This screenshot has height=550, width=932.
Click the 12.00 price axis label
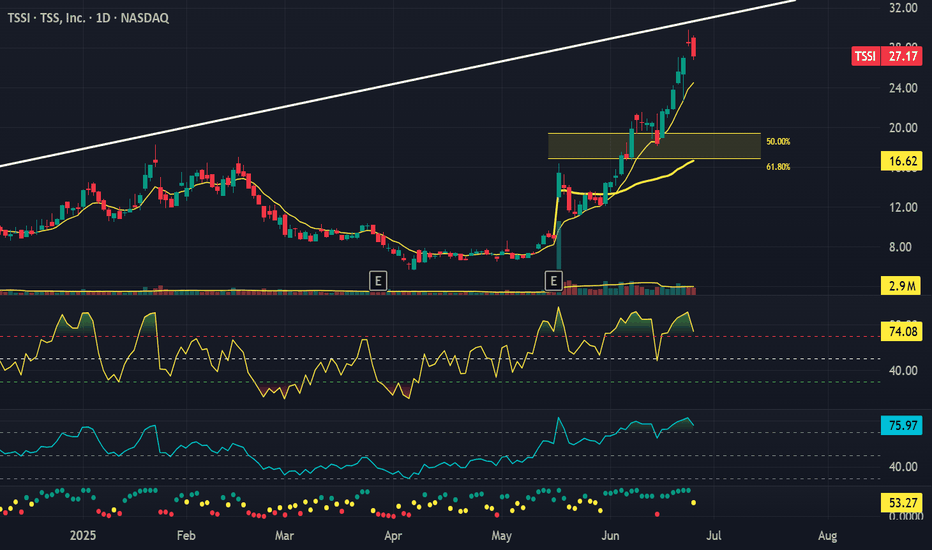(903, 208)
